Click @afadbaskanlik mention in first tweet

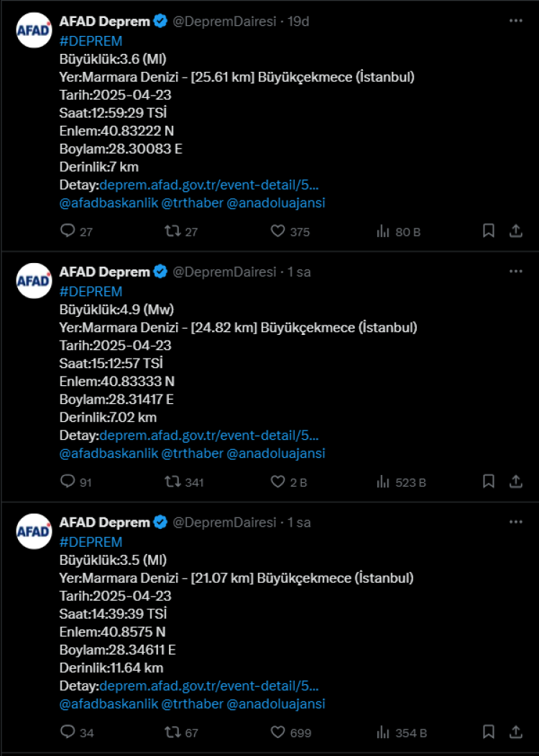[109, 203]
